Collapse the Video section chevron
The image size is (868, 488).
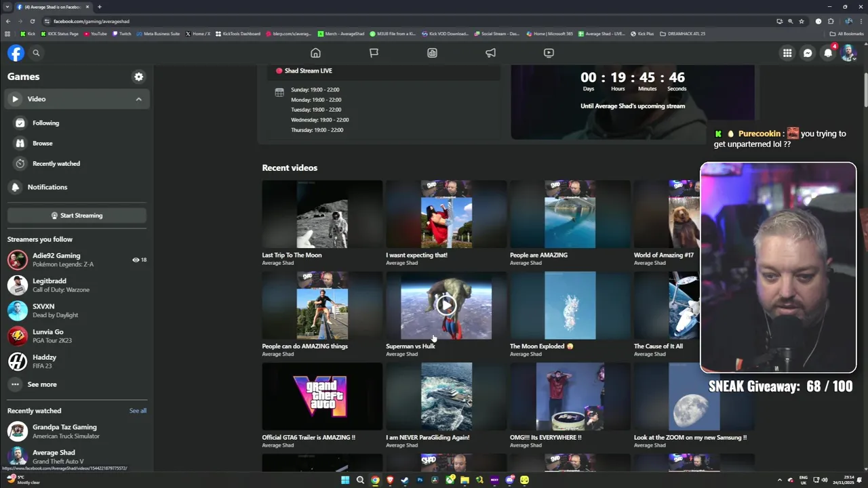(138, 99)
